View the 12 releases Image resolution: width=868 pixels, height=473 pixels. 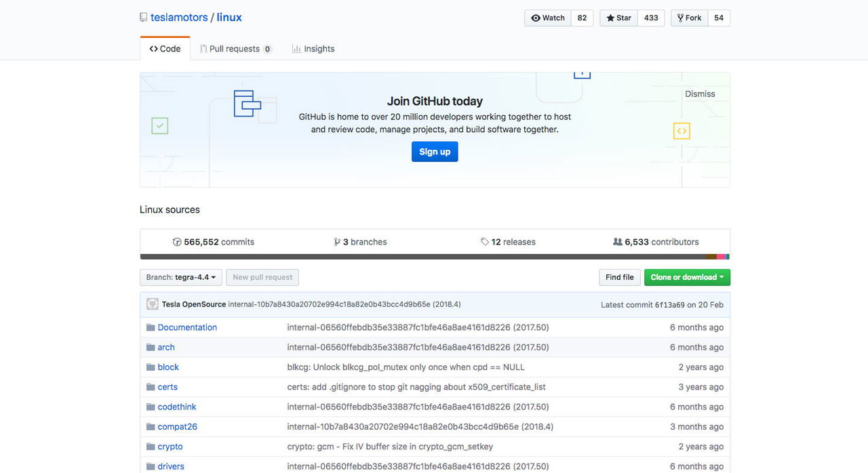(508, 242)
